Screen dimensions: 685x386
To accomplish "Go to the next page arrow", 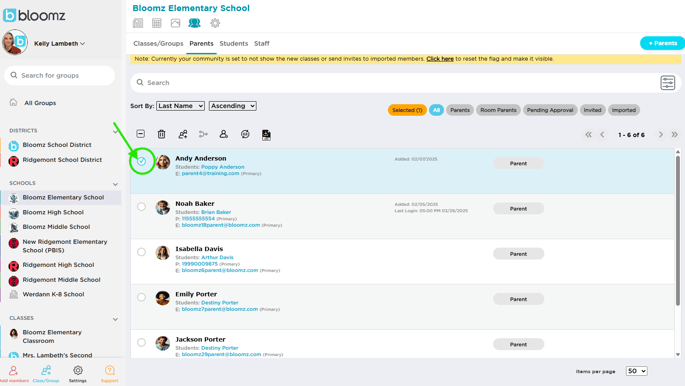I will click(x=661, y=134).
